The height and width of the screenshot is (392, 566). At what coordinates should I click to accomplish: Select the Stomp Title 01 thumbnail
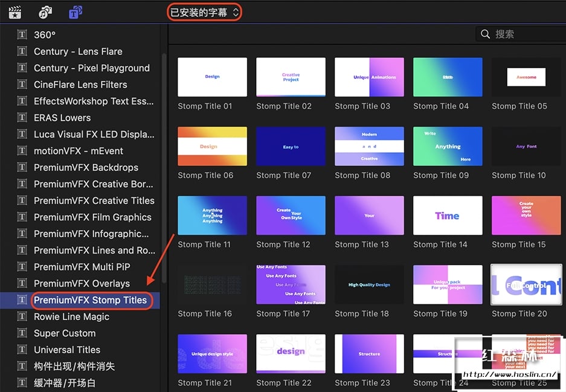[x=212, y=77]
